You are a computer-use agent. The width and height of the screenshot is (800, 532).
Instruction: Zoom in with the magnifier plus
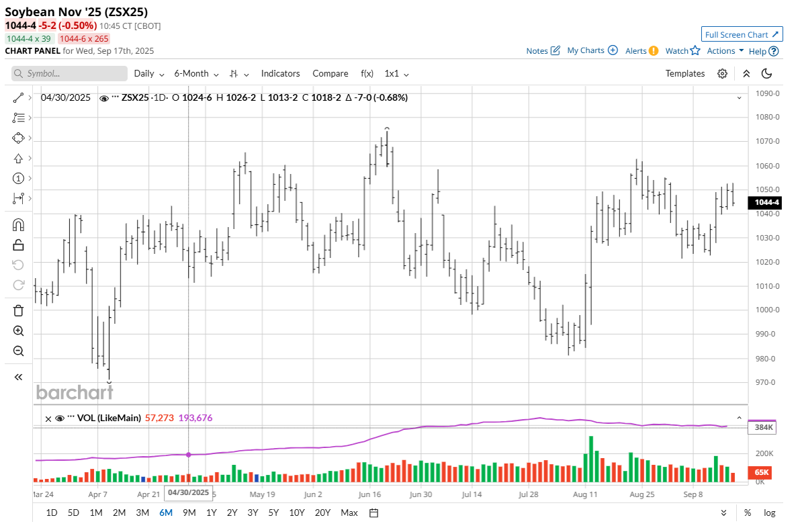[x=18, y=331]
